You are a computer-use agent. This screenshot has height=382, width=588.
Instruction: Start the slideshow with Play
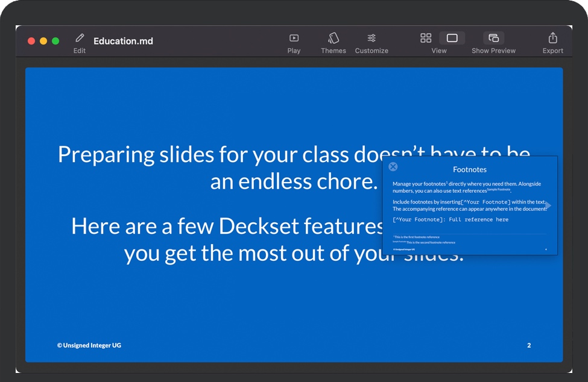tap(294, 39)
